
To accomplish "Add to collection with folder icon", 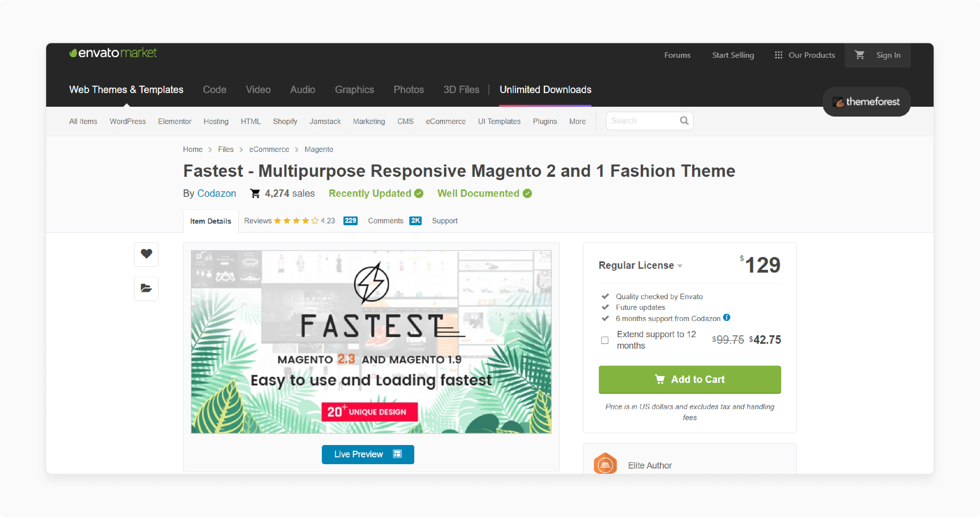I will [x=146, y=288].
